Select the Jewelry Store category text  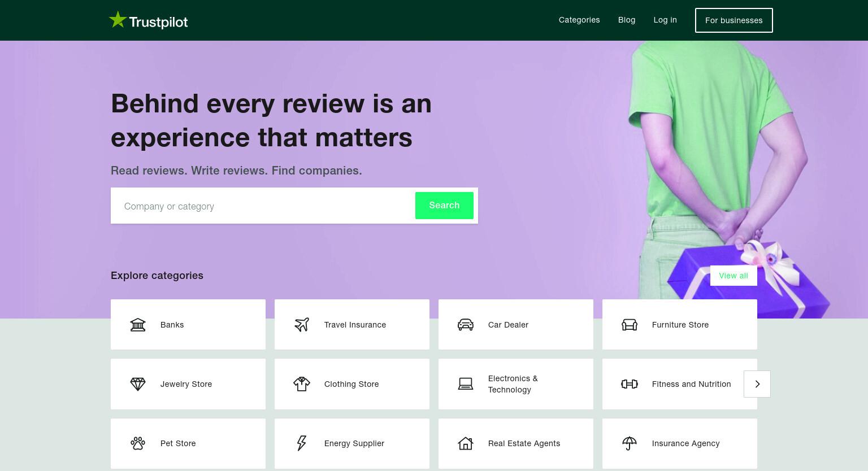point(186,384)
